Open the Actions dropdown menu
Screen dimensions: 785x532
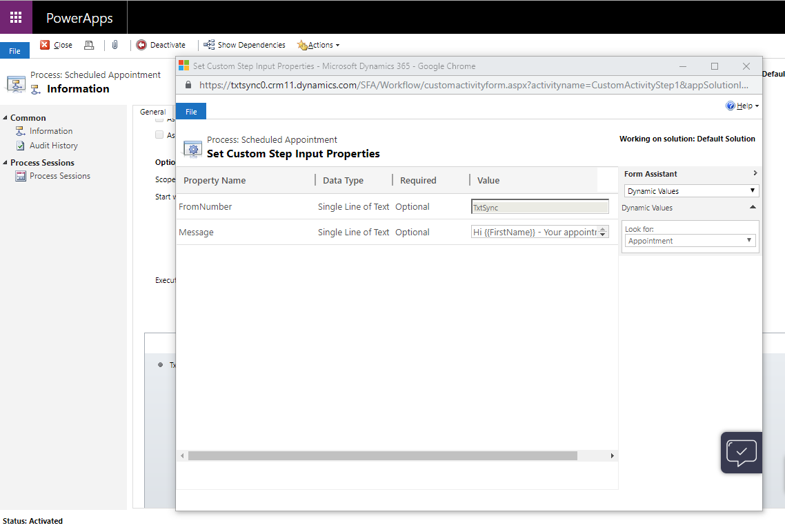pyautogui.click(x=319, y=45)
